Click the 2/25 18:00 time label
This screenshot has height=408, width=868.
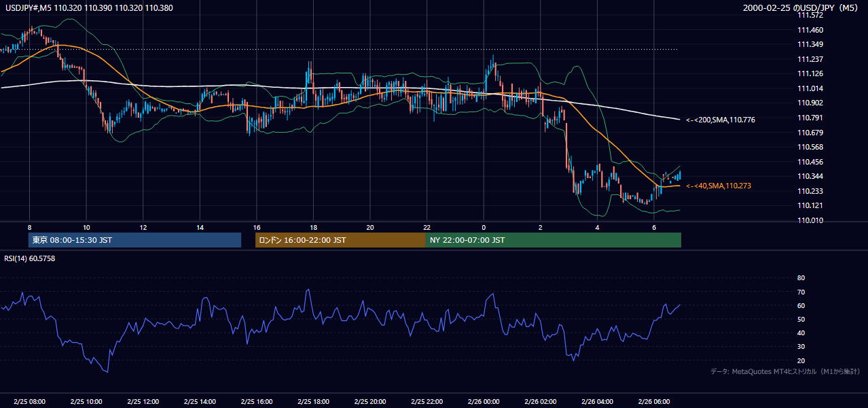pyautogui.click(x=313, y=401)
